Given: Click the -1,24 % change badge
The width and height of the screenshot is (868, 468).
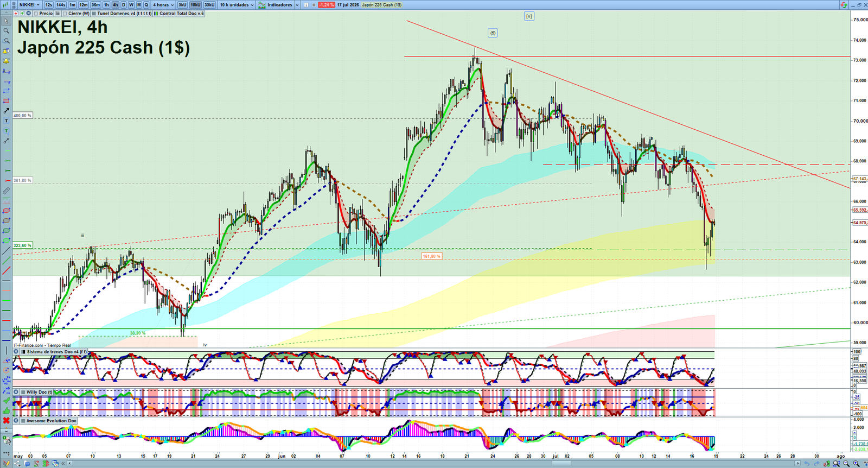Looking at the screenshot, I should click(x=326, y=5).
